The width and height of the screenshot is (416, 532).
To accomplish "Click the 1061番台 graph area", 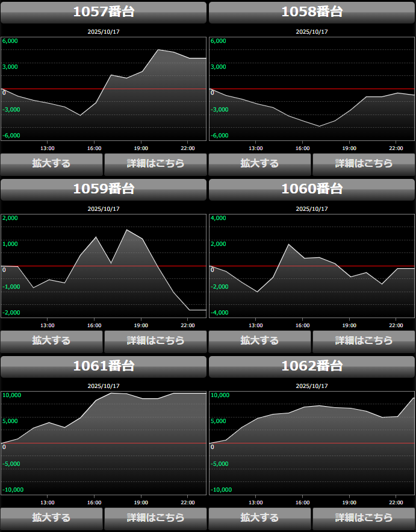I will (x=104, y=445).
